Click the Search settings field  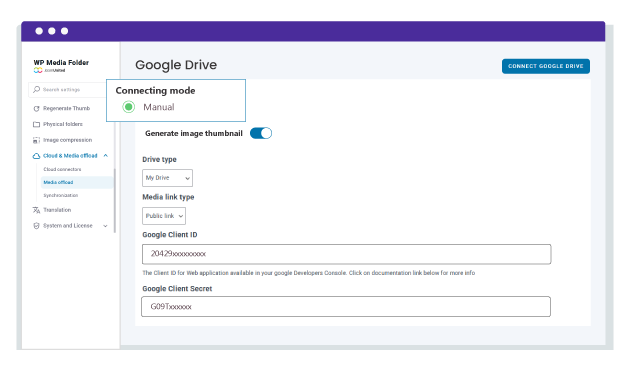(68, 90)
